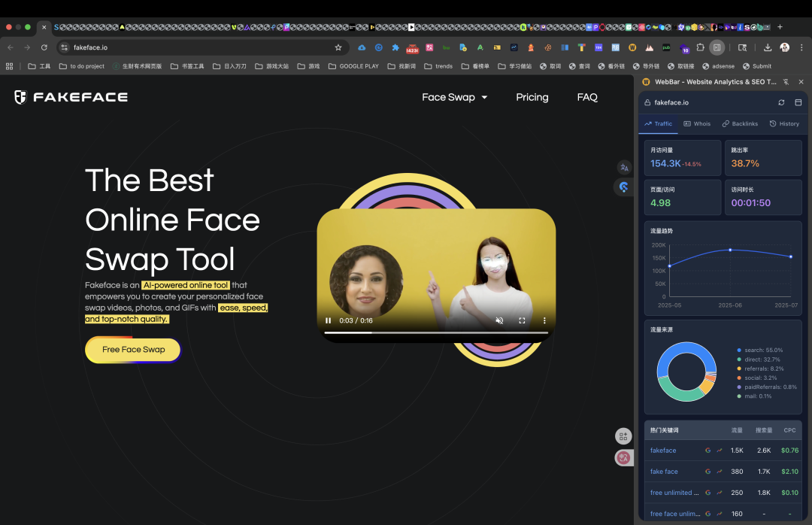812x525 pixels.
Task: Open the video's three-dot options menu
Action: 544,320
